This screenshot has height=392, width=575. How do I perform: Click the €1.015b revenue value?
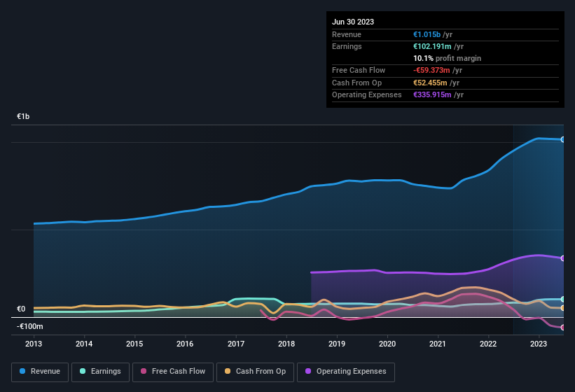[427, 34]
